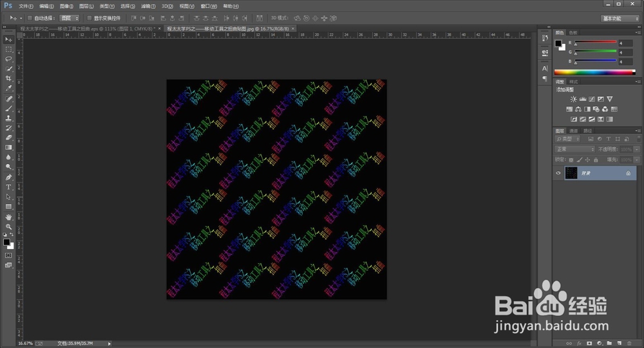
Task: Toggle layer filtering on/off switch
Action: pyautogui.click(x=638, y=139)
